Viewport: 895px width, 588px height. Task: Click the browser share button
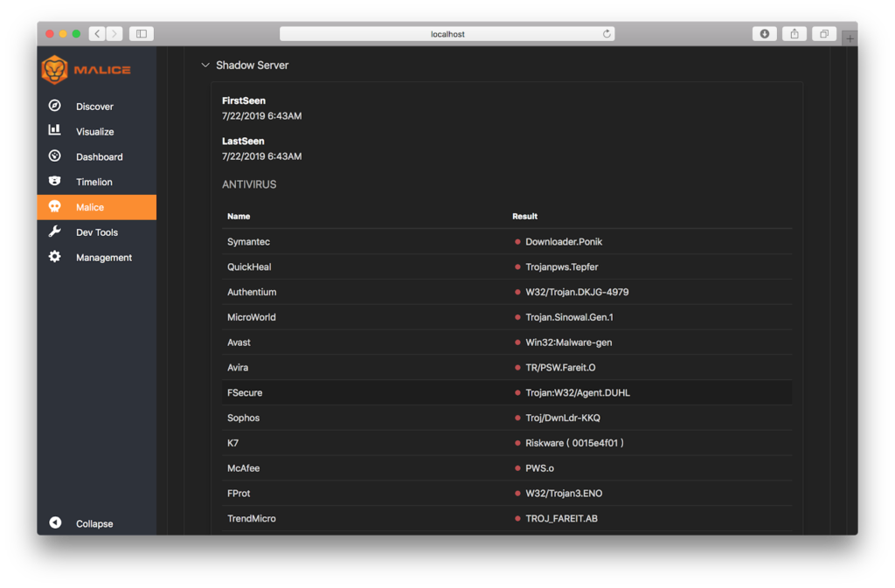794,34
